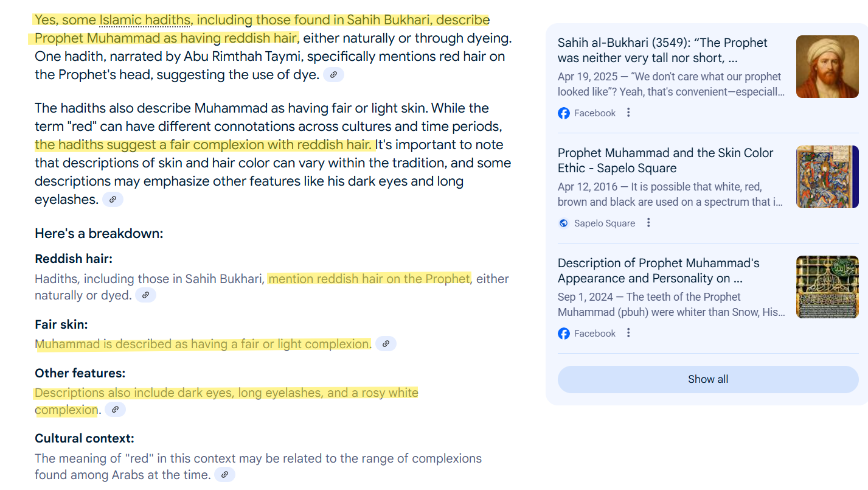Click Facebook icon under Appearance and Personality result
The width and height of the screenshot is (868, 490).
coord(564,334)
